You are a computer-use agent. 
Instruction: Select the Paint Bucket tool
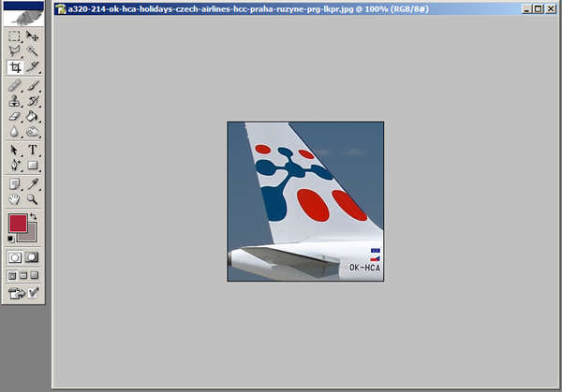32,117
